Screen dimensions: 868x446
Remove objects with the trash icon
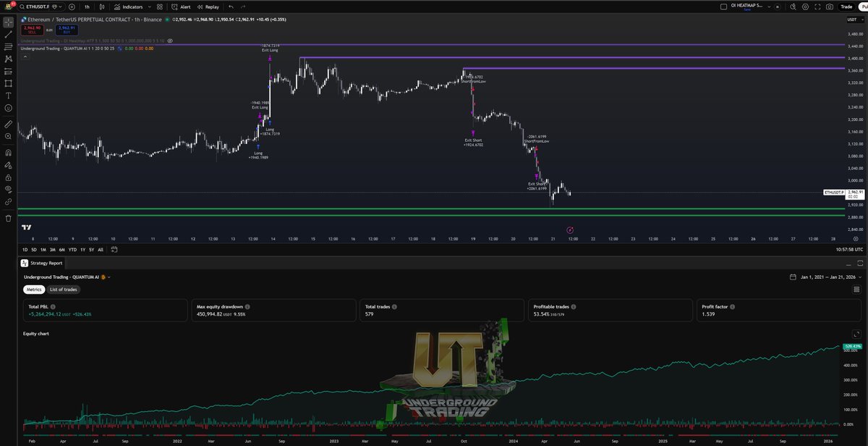[8, 218]
